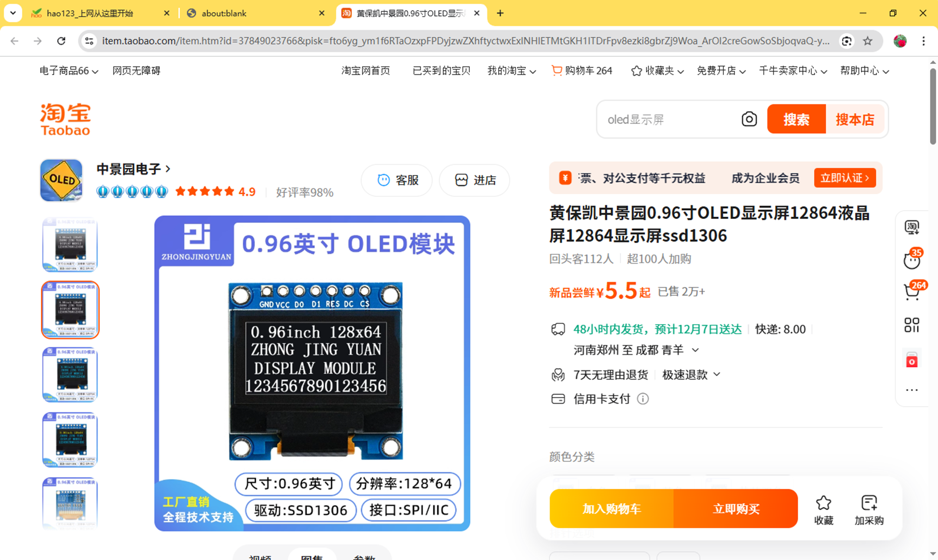The image size is (938, 560).
Task: Click the 客服 customer service button
Action: coord(397,180)
